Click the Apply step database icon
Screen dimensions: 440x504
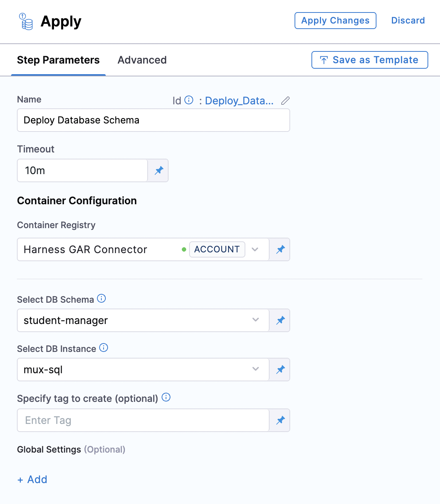(25, 22)
